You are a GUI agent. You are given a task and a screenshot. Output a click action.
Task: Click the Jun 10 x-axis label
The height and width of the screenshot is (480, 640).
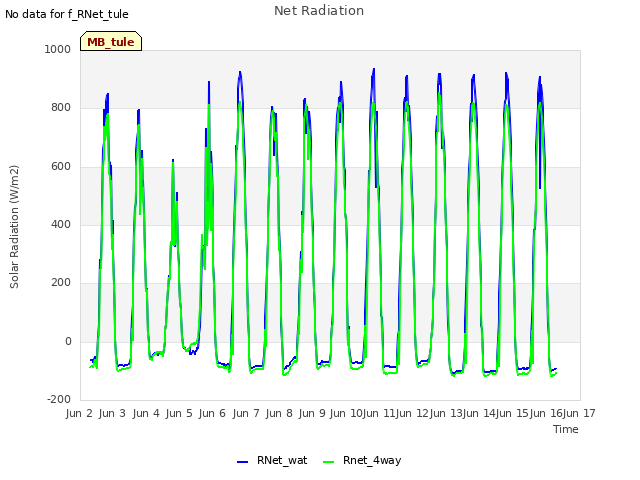(346, 413)
